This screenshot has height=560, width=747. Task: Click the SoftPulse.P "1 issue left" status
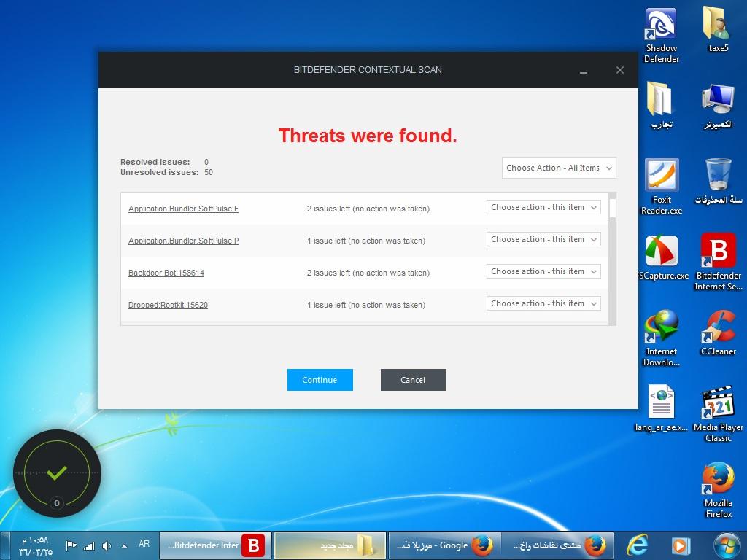tap(366, 241)
